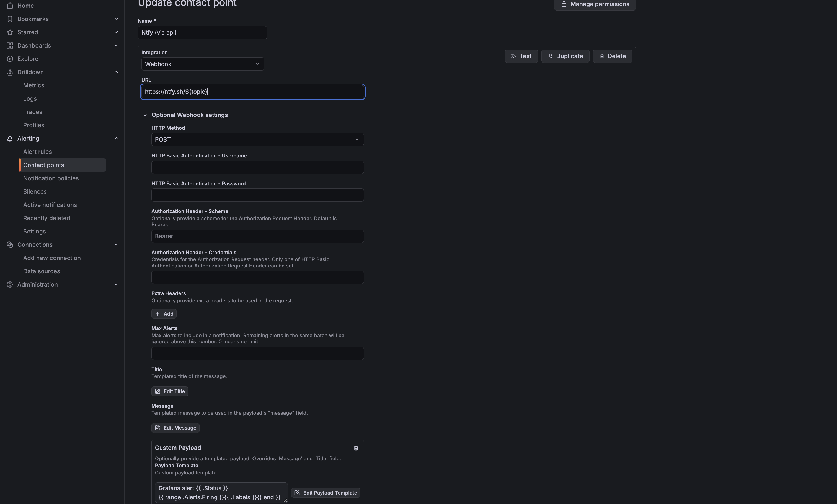Add an extra header with the plus button
Image resolution: width=837 pixels, height=504 pixels.
(164, 314)
